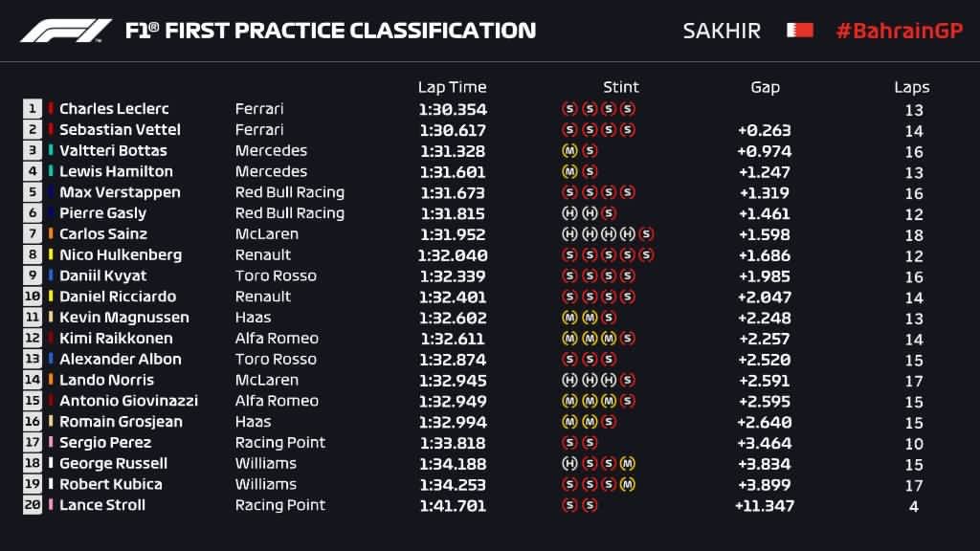Click the first soft tyre icon in Leclerc's stint
This screenshot has width=980, height=551.
pyautogui.click(x=569, y=109)
